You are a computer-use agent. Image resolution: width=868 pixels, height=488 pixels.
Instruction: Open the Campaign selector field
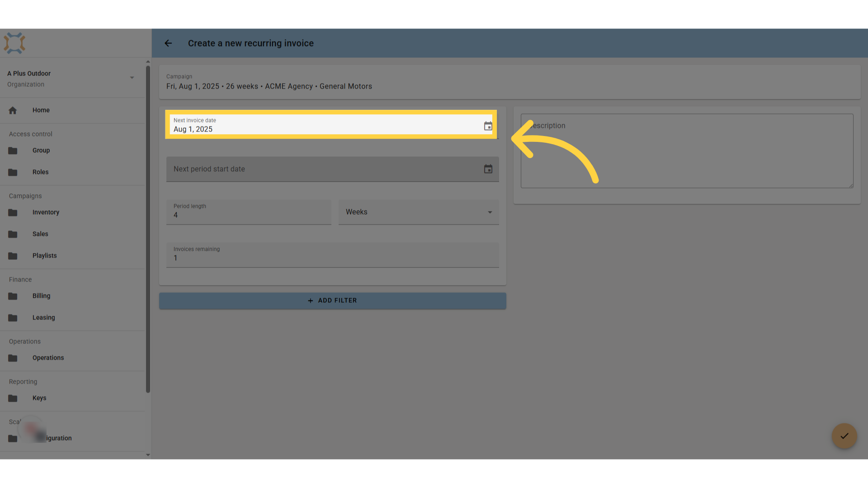(509, 82)
